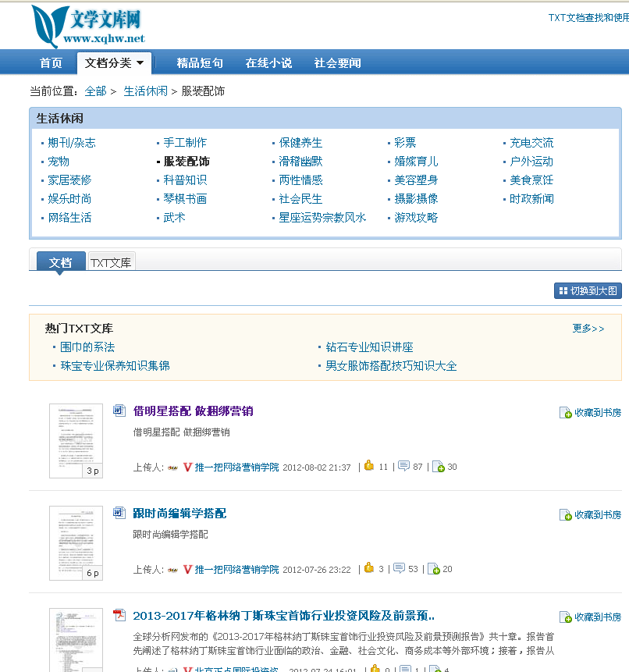Screen dimensions: 629x672
Task: Click Word file icon beside 跟时尚编辑学搭配
Action: [119, 513]
